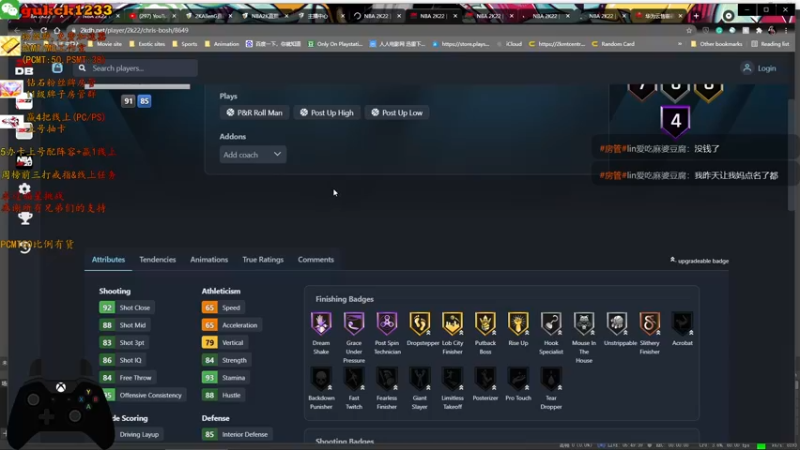Click the gear settings icon in sidebar

24,189
